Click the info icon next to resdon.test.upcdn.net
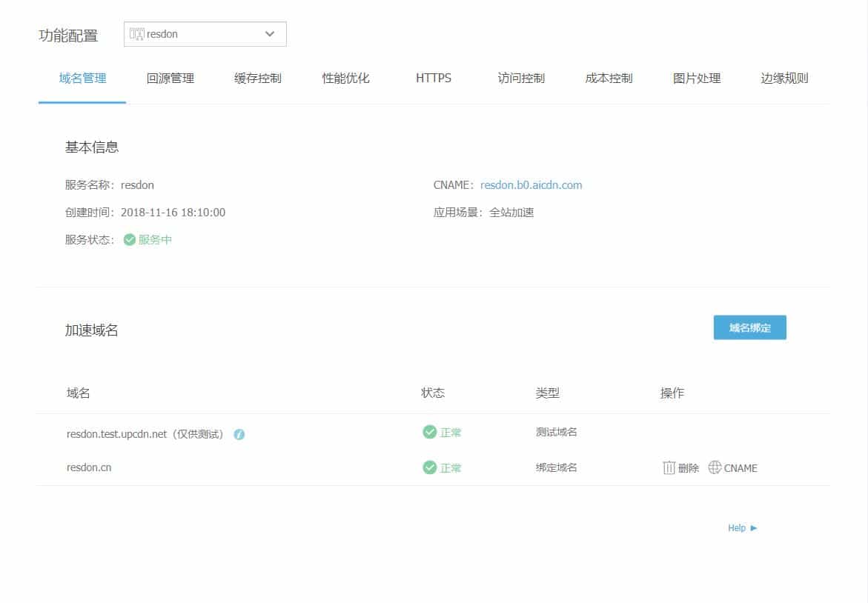 [x=238, y=434]
